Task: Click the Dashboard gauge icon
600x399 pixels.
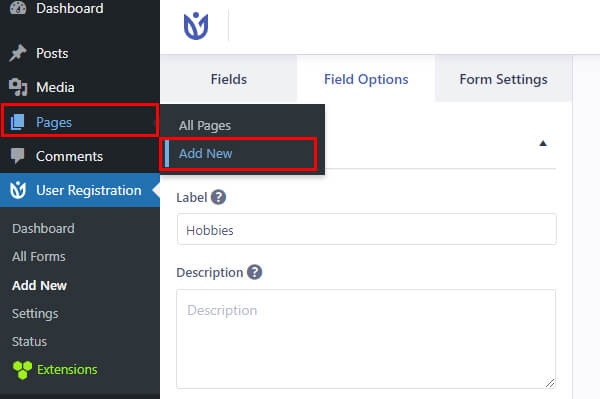Action: tap(18, 8)
